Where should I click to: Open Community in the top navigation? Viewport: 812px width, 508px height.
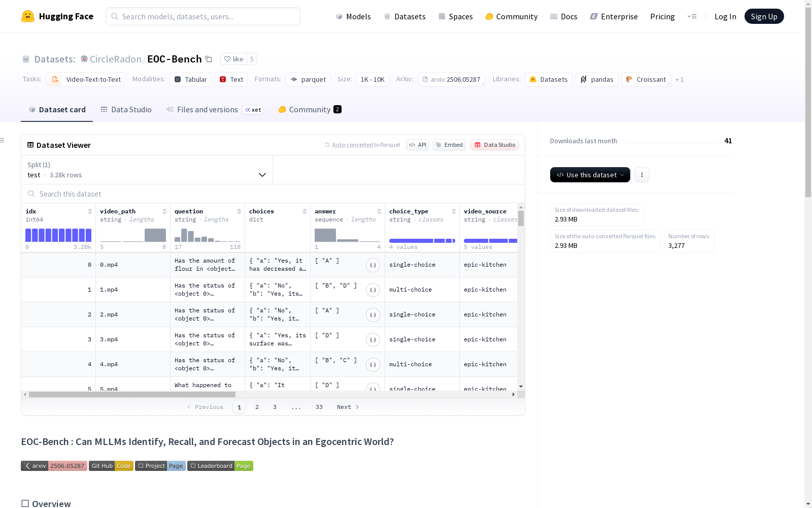point(512,16)
